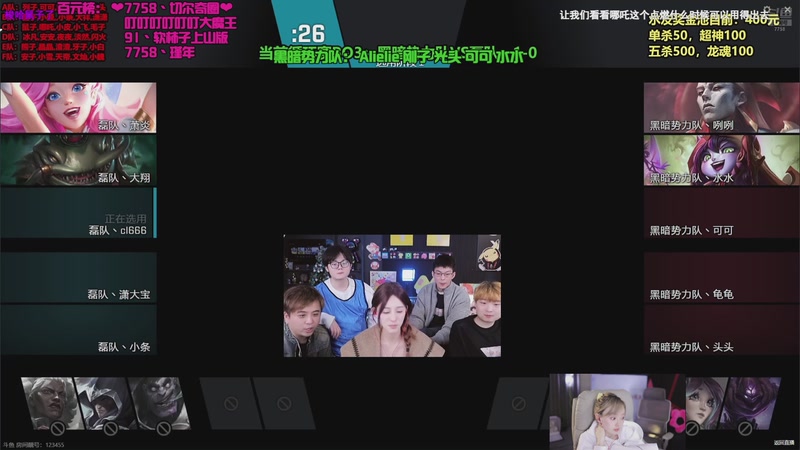Click the center group webcam overlay
This screenshot has width=800, height=450.
pos(392,296)
